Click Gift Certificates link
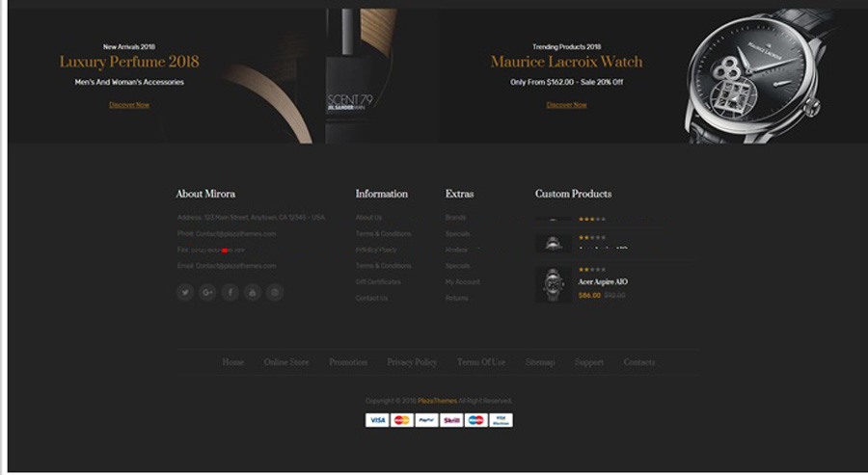This screenshot has width=868, height=475. tap(378, 282)
